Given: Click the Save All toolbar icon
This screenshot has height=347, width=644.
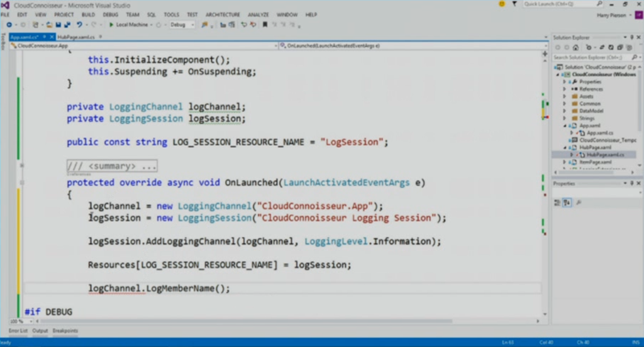Looking at the screenshot, I should [x=67, y=25].
